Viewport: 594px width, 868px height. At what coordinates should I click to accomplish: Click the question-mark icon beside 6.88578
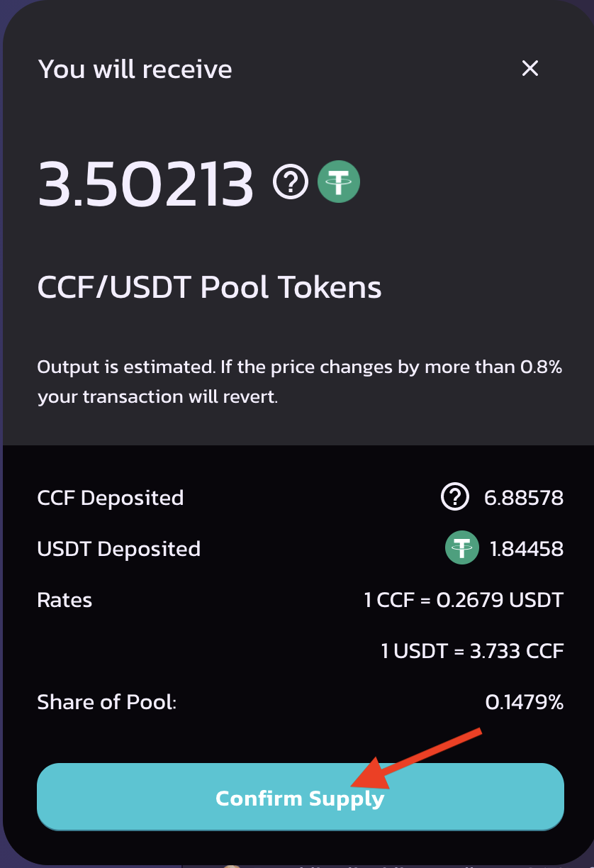coord(455,498)
